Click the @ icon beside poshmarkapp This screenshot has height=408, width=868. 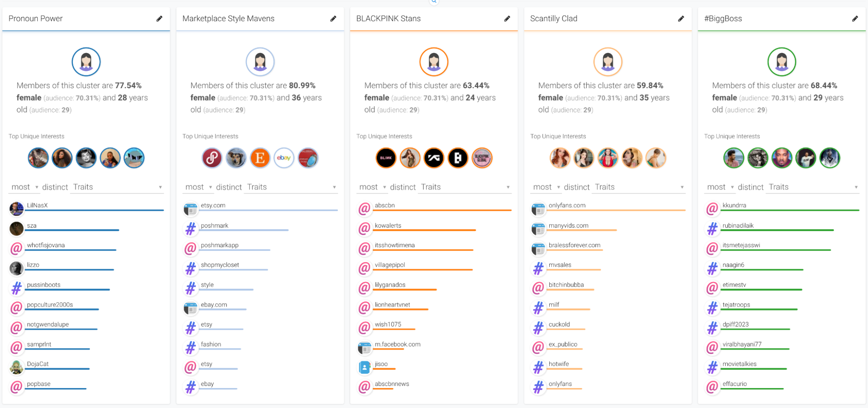[x=190, y=249]
